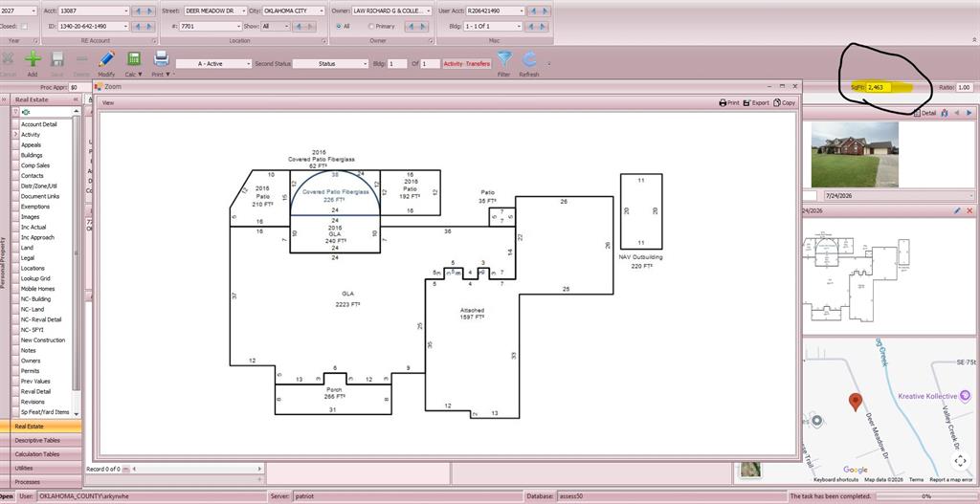Switch to Calculation Tables tab
This screenshot has height=504, width=980.
[x=40, y=454]
